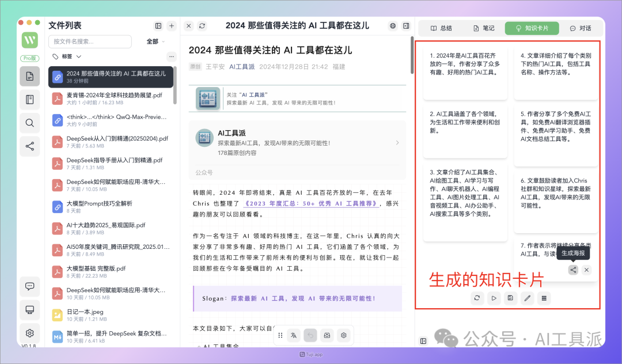This screenshot has height=364, width=622.
Task: Open 简单一招,提升 DeepSeek markdown file
Action: pyautogui.click(x=111, y=336)
